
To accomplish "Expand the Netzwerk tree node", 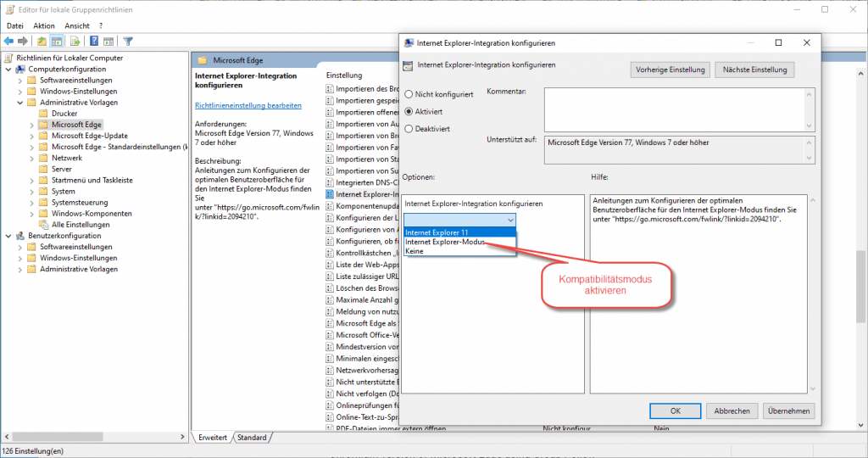I will (31, 159).
